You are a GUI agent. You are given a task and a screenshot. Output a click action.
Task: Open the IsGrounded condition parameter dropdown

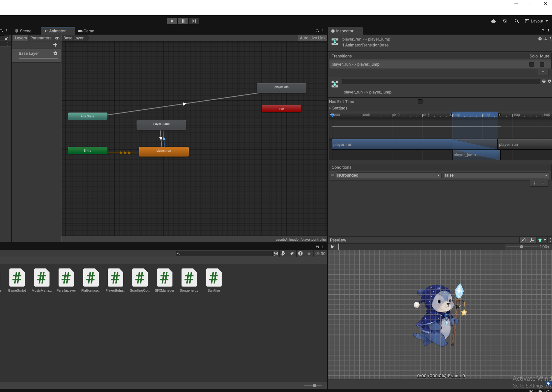click(389, 175)
